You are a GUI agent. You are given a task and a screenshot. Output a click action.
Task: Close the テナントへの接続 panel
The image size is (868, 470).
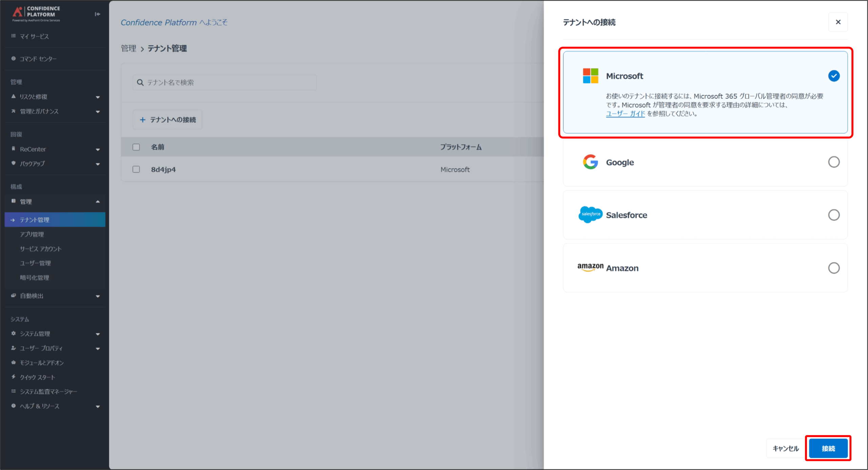838,22
